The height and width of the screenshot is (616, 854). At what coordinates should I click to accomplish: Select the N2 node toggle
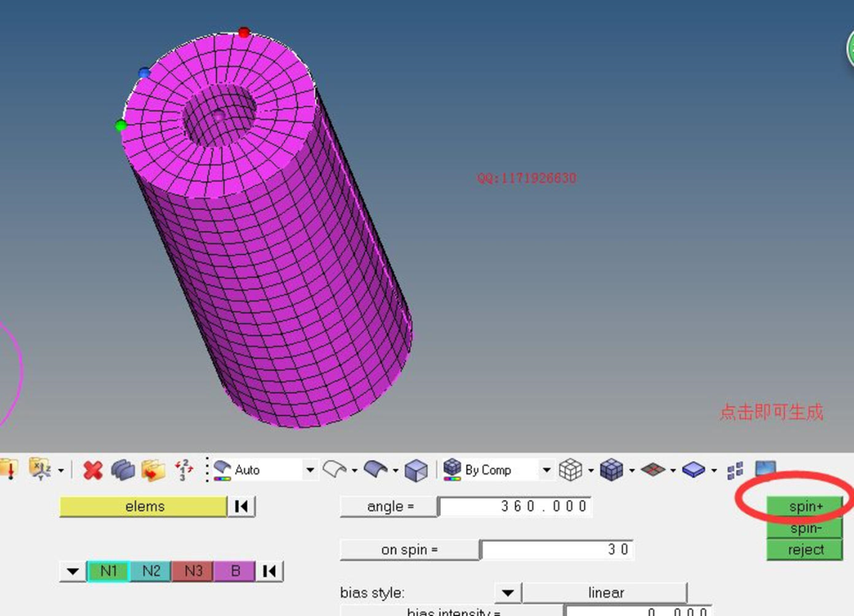[150, 571]
